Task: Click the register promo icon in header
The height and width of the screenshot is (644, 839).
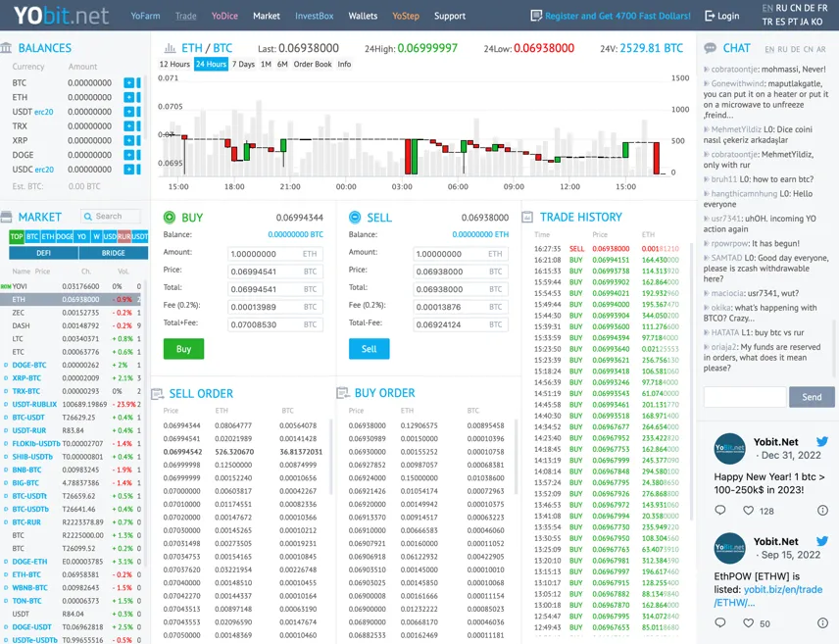Action: point(535,16)
